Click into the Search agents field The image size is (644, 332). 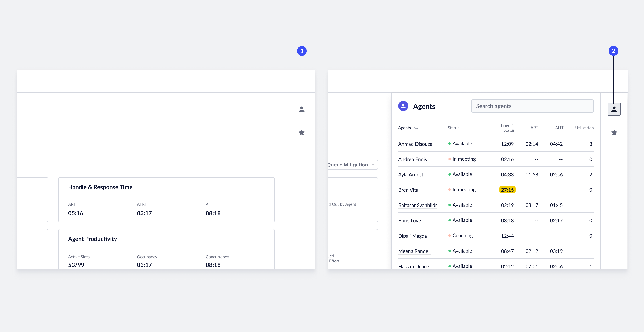pos(532,106)
